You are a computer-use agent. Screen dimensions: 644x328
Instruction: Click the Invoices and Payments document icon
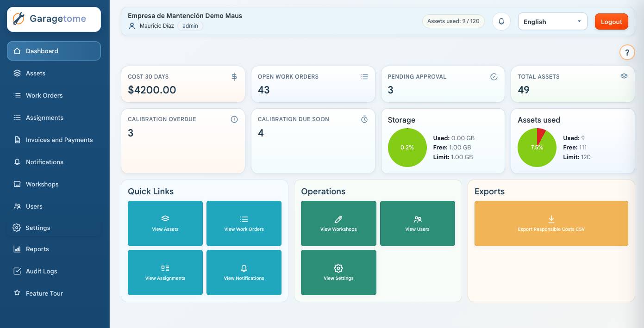[17, 140]
